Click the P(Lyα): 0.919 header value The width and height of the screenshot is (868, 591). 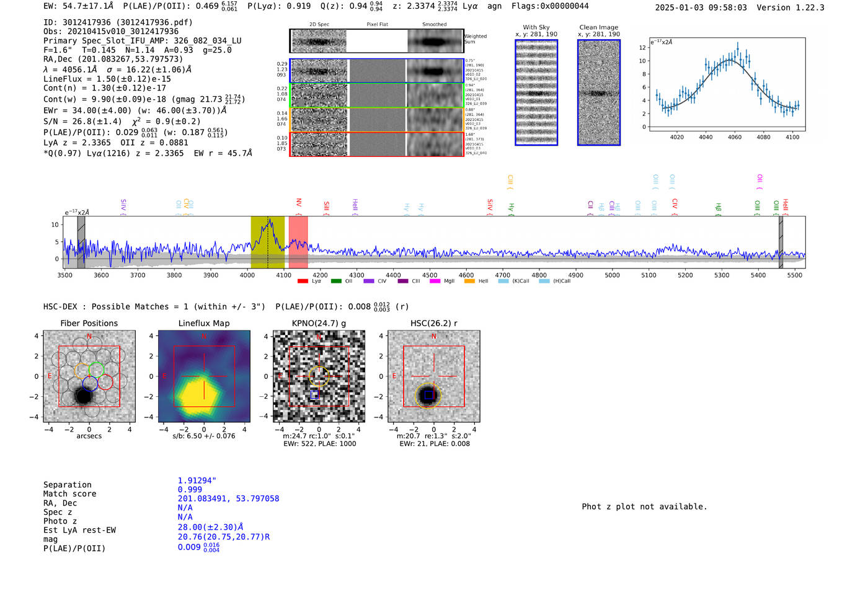279,6
